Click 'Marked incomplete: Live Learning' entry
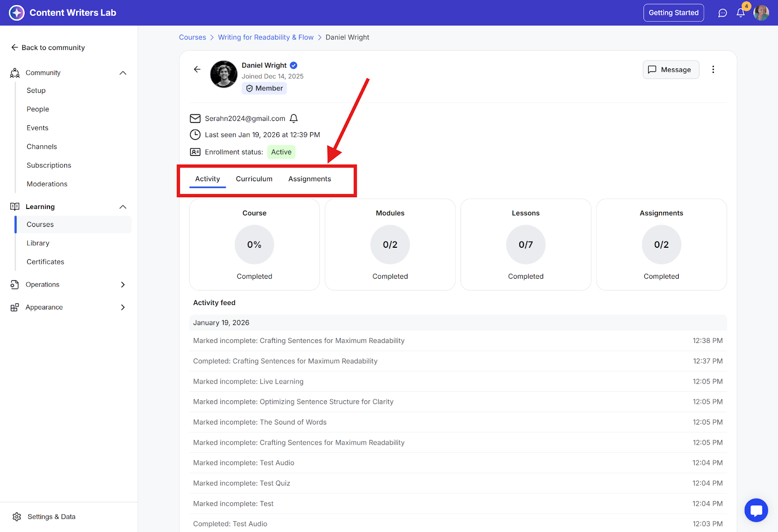 click(458, 381)
